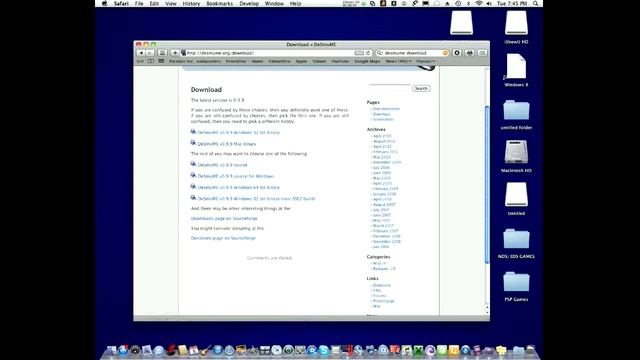Image resolution: width=640 pixels, height=360 pixels.
Task: Click the Windows 32 bit binary (non-SSE2 build) link
Action: [x=256, y=199]
